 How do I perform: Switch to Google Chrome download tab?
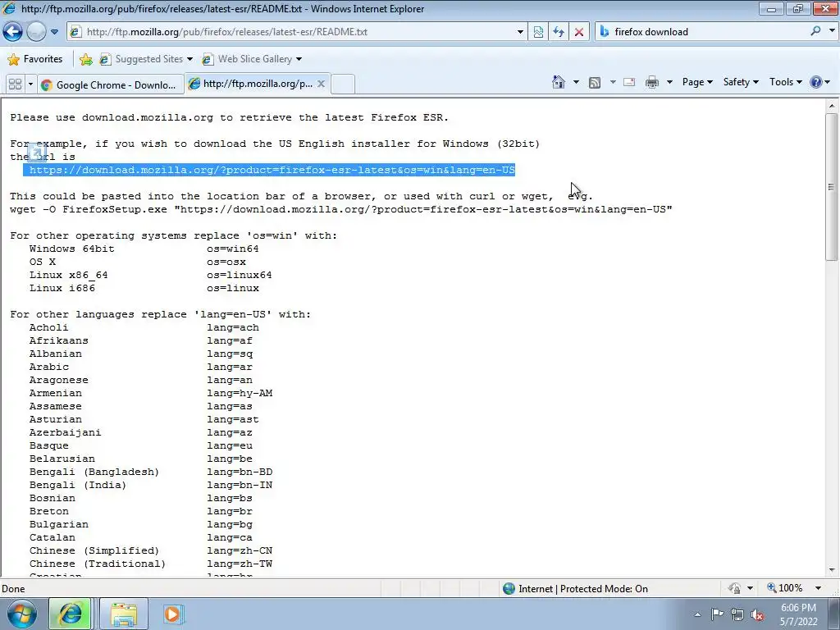(x=111, y=84)
